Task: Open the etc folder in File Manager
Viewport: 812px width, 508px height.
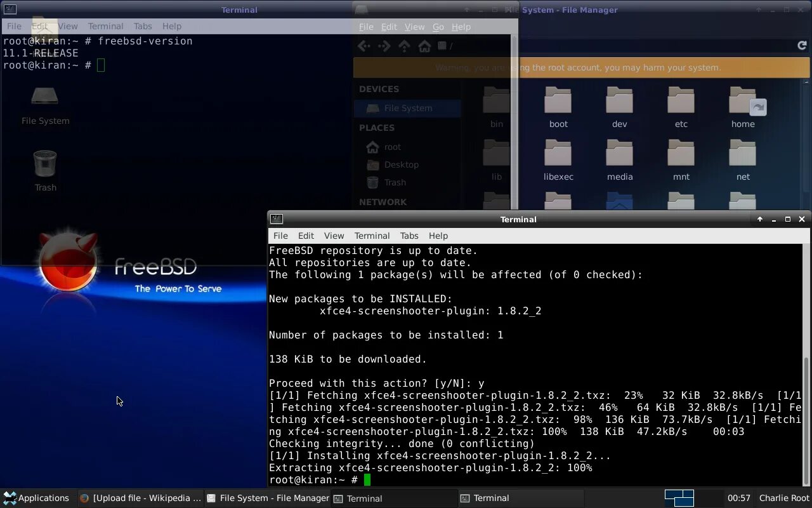Action: click(681, 108)
